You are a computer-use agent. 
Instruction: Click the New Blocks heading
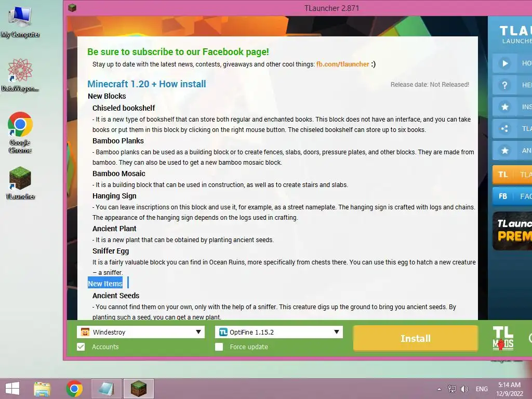pos(107,96)
